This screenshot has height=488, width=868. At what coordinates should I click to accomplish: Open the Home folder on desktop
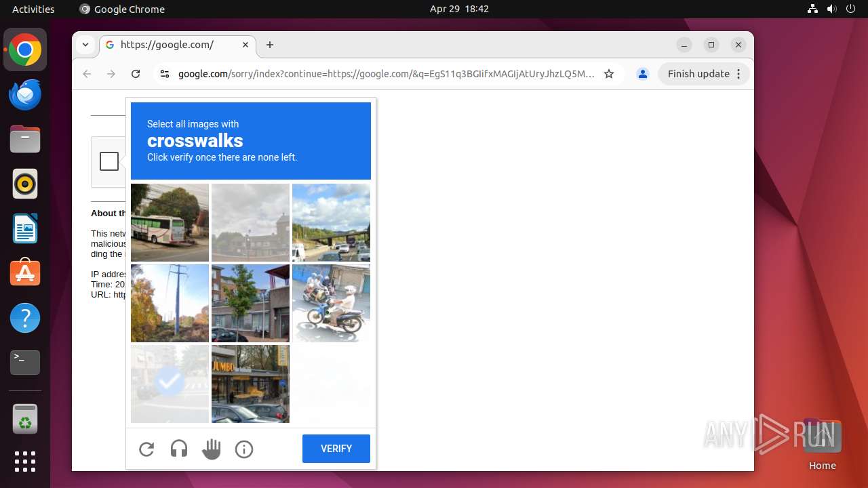(822, 444)
